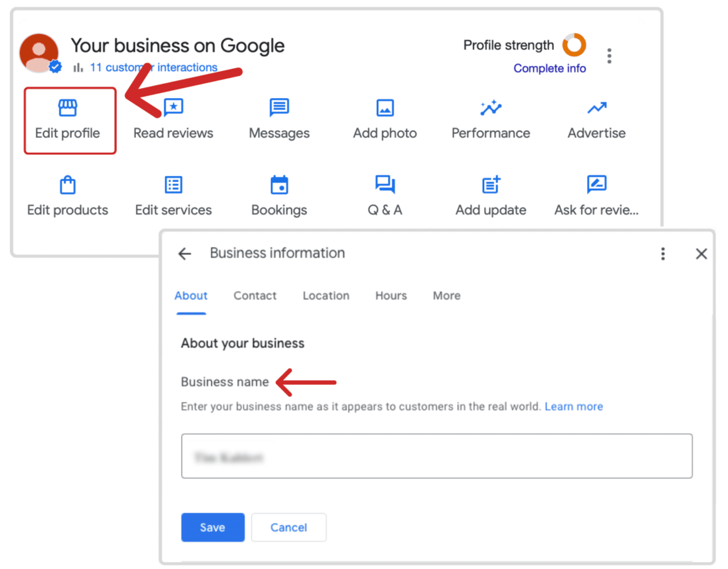This screenshot has width=728, height=569.
Task: Click the business profile avatar picture
Action: 39,53
